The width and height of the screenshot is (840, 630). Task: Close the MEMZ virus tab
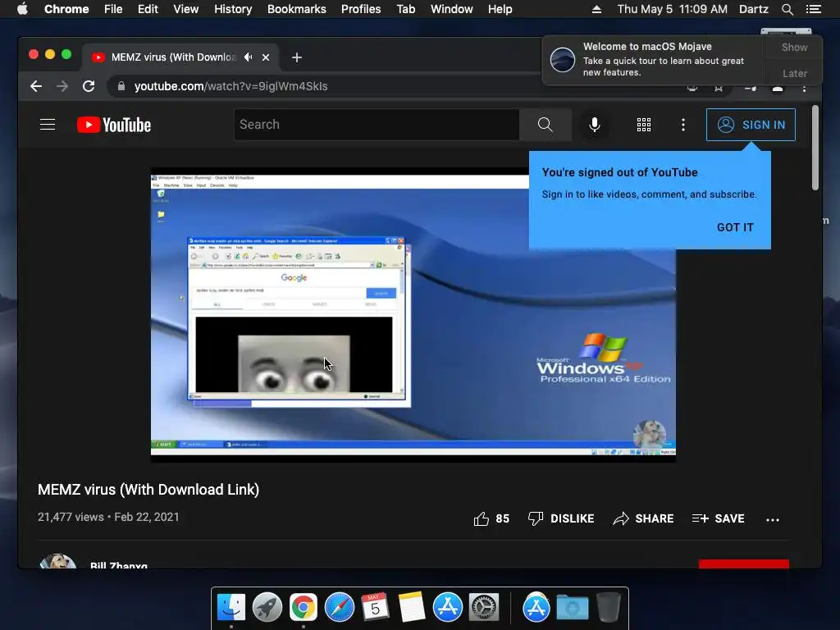(266, 57)
